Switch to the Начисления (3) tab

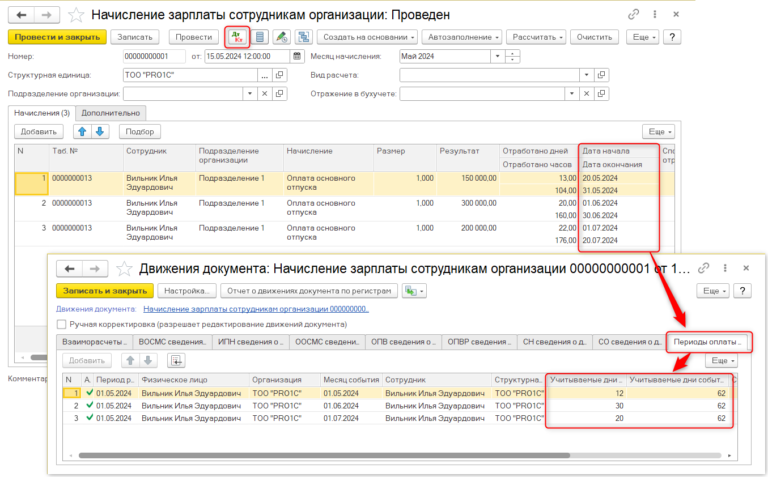click(x=42, y=113)
